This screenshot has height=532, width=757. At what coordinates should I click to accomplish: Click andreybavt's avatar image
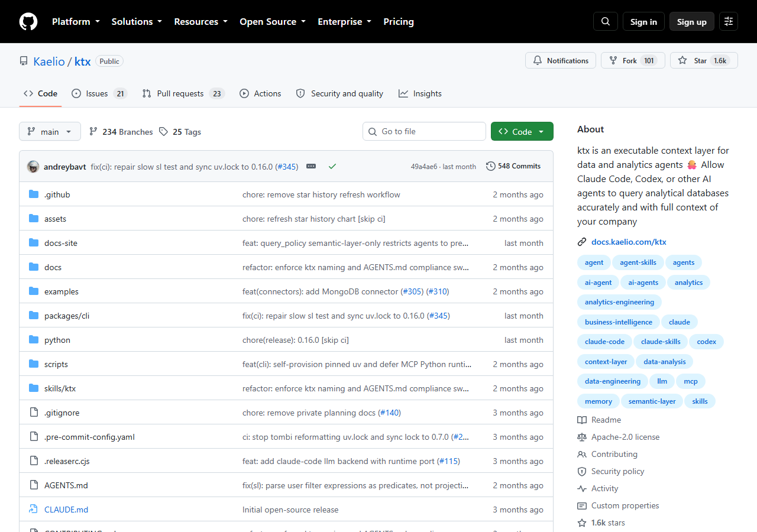(33, 167)
